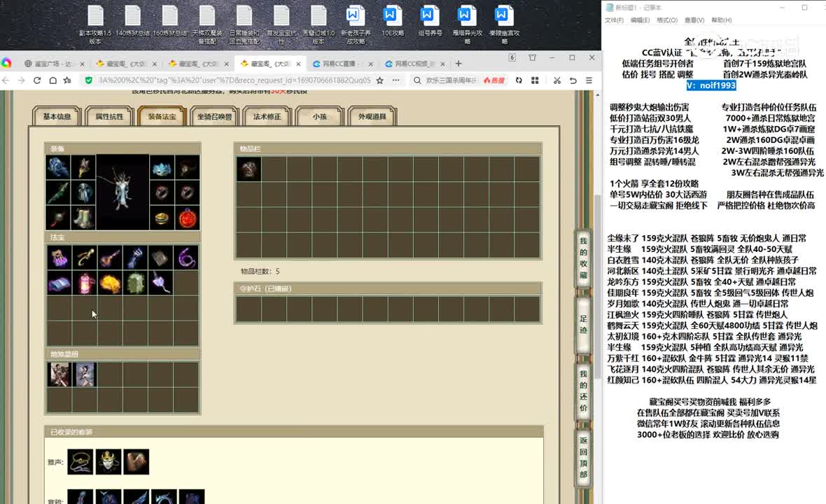Click the pink lantern 法宝 icon
The image size is (826, 504).
click(84, 283)
